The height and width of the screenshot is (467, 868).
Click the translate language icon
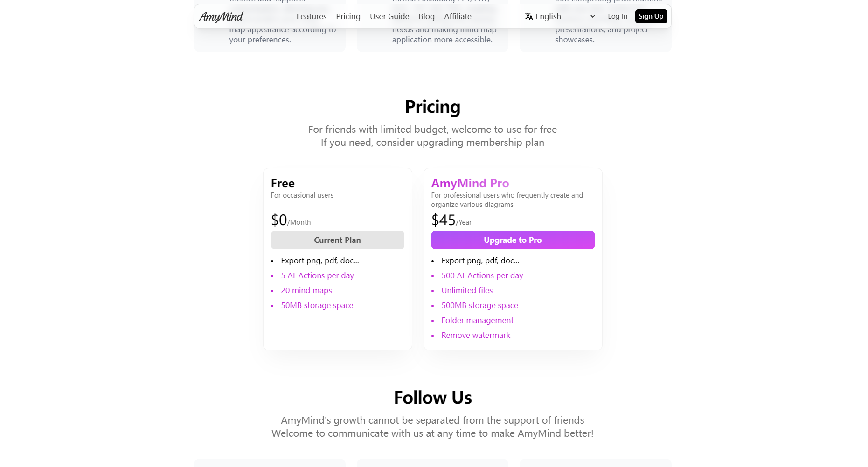[528, 16]
